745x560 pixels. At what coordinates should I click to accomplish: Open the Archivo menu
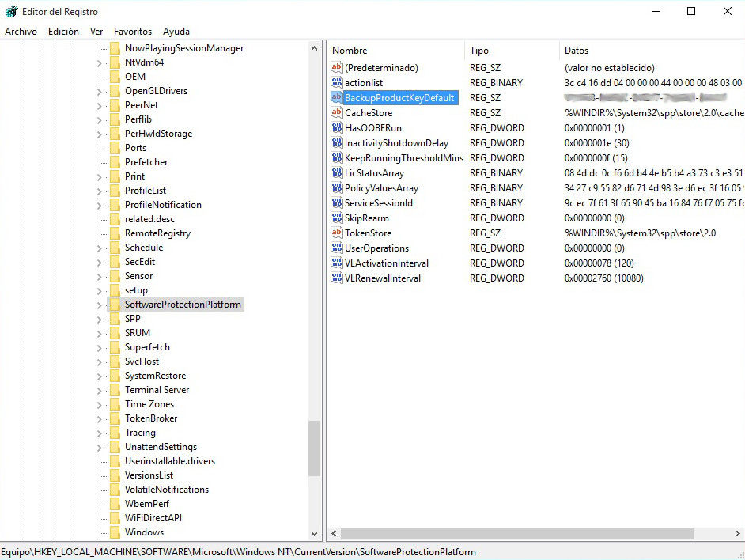click(21, 32)
